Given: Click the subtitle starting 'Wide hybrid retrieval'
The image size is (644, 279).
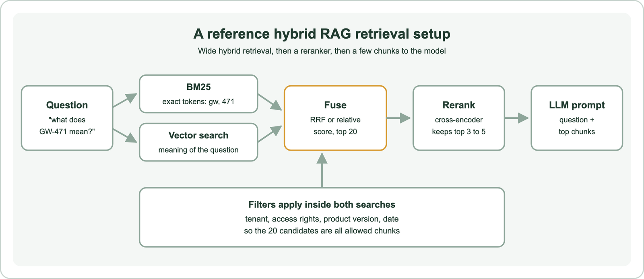Looking at the screenshot, I should (x=322, y=51).
